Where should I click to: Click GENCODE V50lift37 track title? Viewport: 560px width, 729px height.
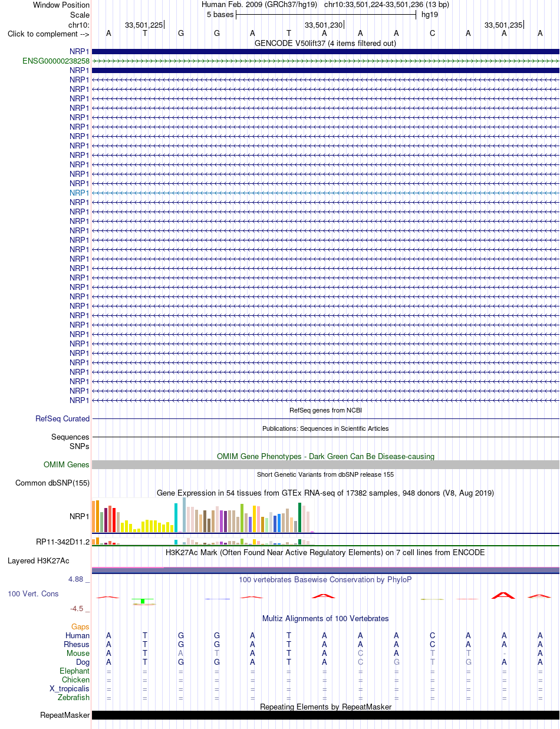(325, 43)
